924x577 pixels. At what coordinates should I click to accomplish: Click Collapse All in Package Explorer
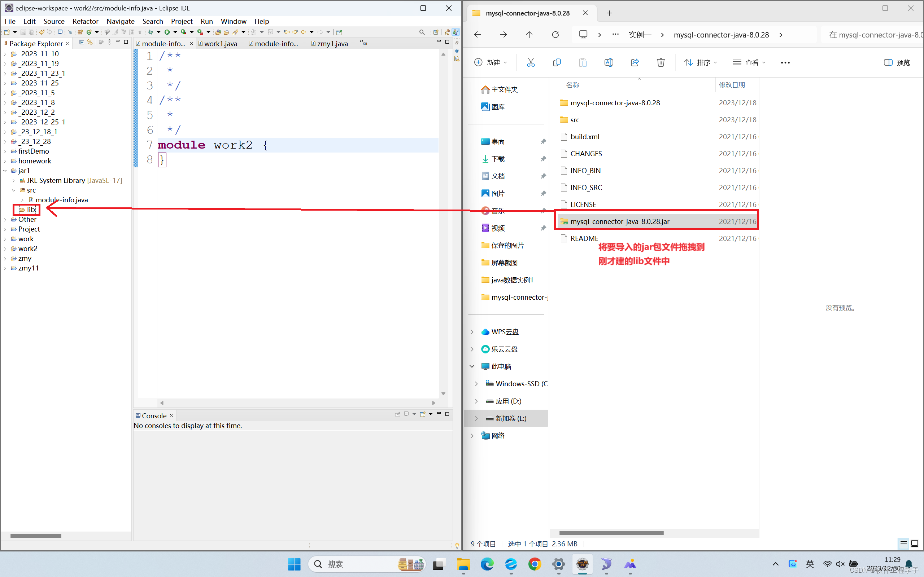[81, 42]
